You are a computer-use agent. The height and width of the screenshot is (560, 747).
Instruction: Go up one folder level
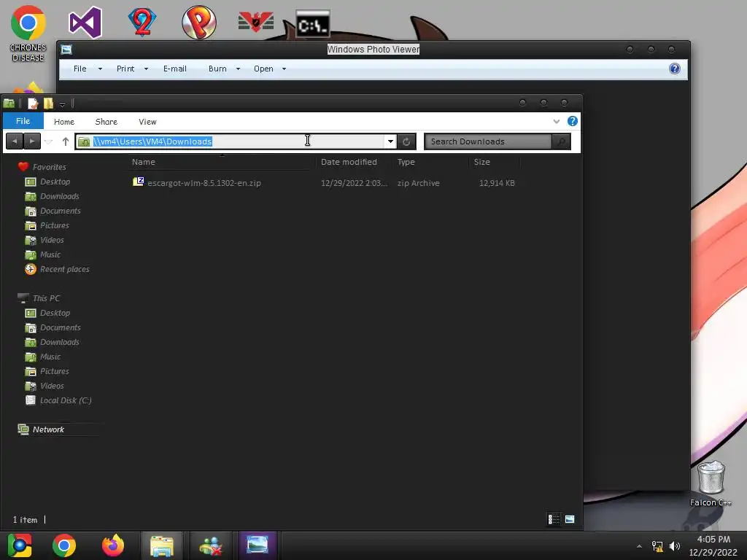[x=65, y=141]
